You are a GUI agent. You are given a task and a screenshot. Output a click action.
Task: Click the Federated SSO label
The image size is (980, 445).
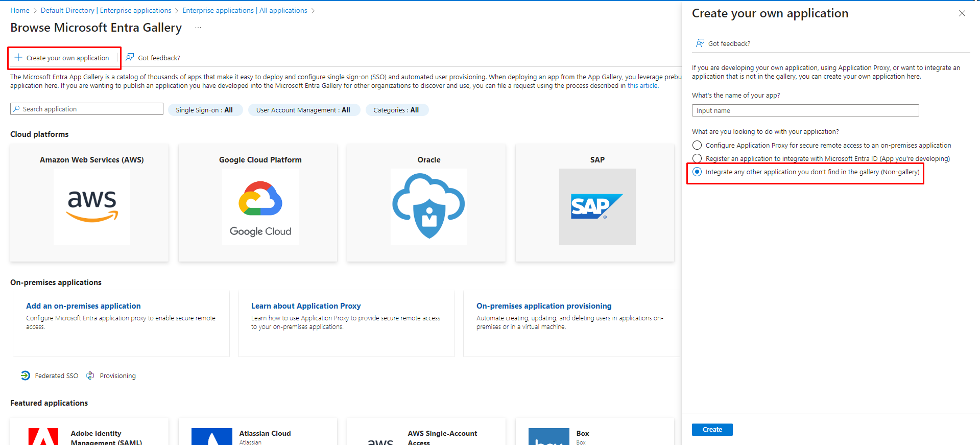click(x=57, y=376)
